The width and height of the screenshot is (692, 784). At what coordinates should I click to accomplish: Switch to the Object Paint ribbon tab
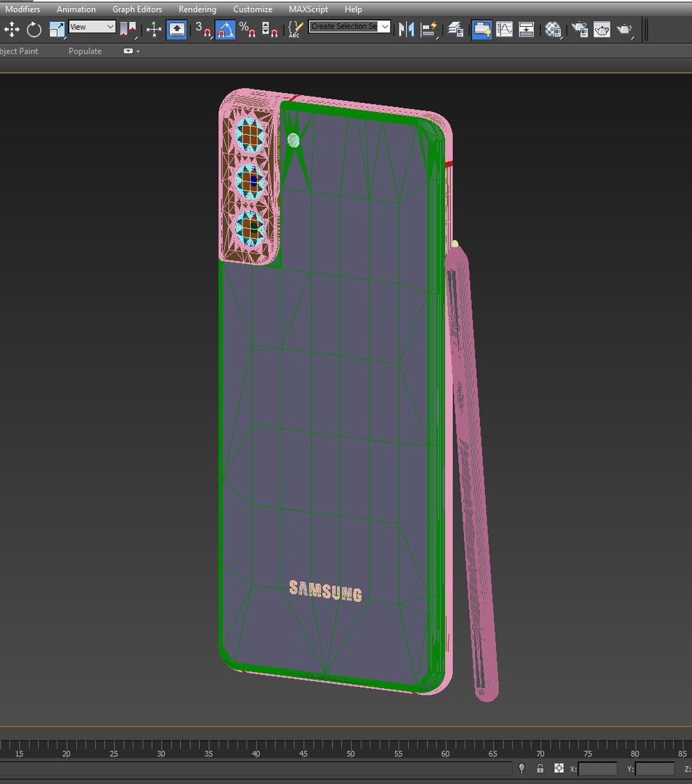[x=19, y=51]
